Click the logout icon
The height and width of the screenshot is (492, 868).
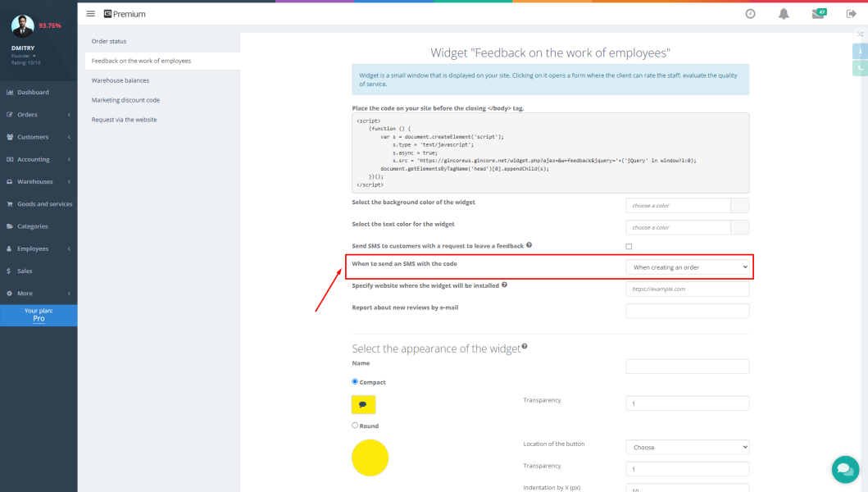(x=851, y=14)
